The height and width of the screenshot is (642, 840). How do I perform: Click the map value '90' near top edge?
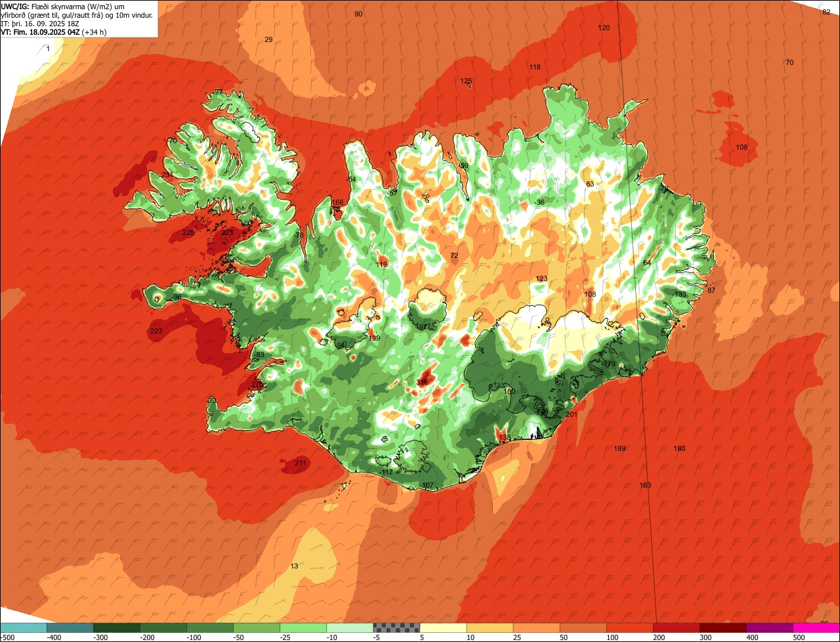358,14
